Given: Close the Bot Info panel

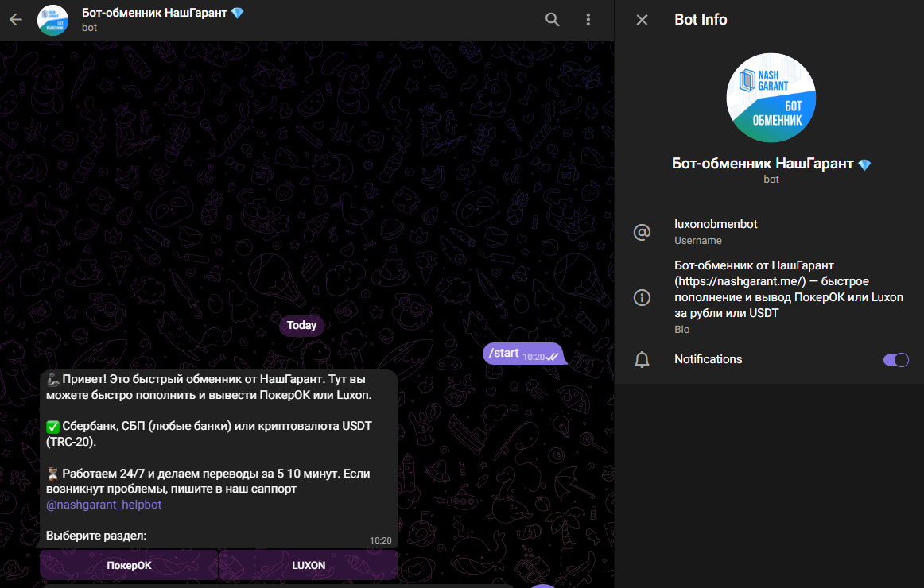Looking at the screenshot, I should click(643, 20).
